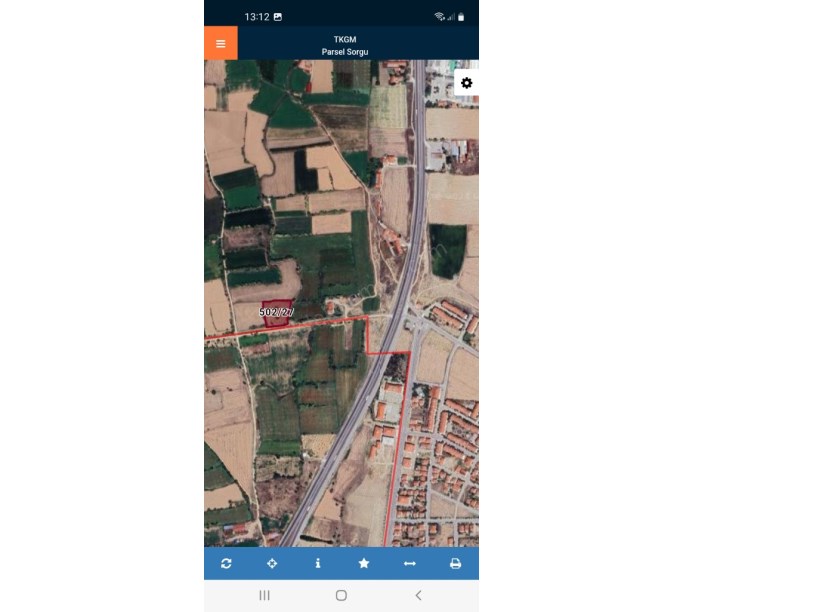
Task: Tap the Wi-Fi status bar icon
Action: pos(440,17)
